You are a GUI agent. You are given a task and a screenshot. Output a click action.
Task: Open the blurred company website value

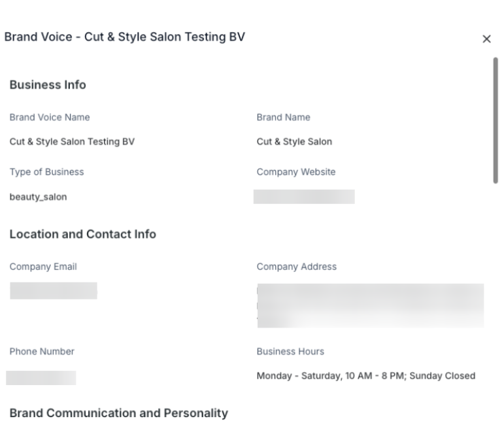click(304, 197)
